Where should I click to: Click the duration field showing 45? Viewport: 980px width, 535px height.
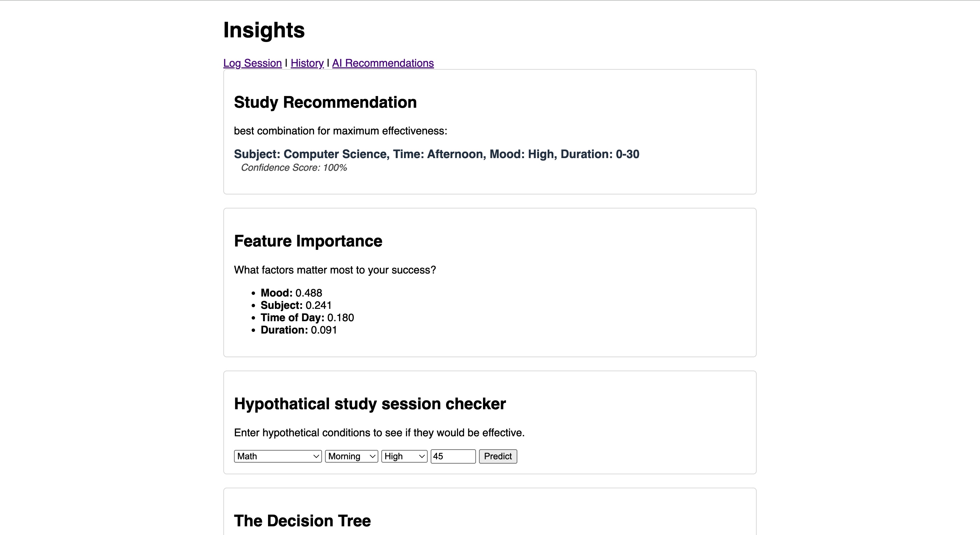(x=453, y=456)
